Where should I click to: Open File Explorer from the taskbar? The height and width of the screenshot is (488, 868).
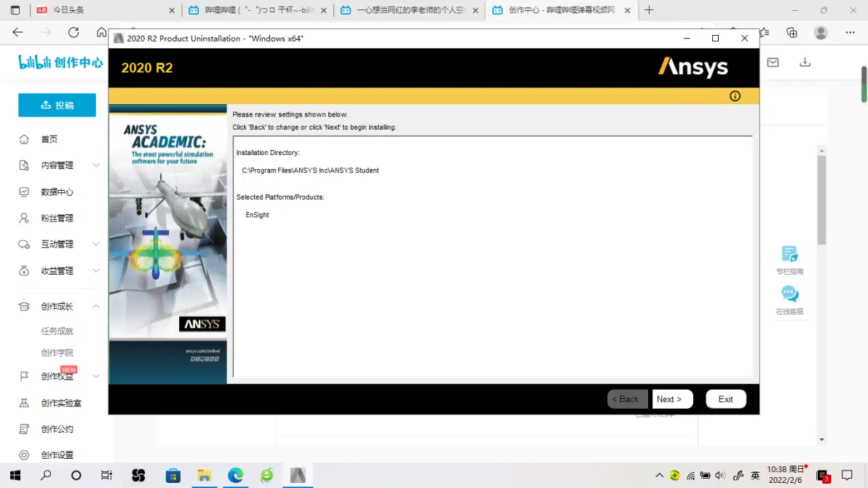[205, 476]
